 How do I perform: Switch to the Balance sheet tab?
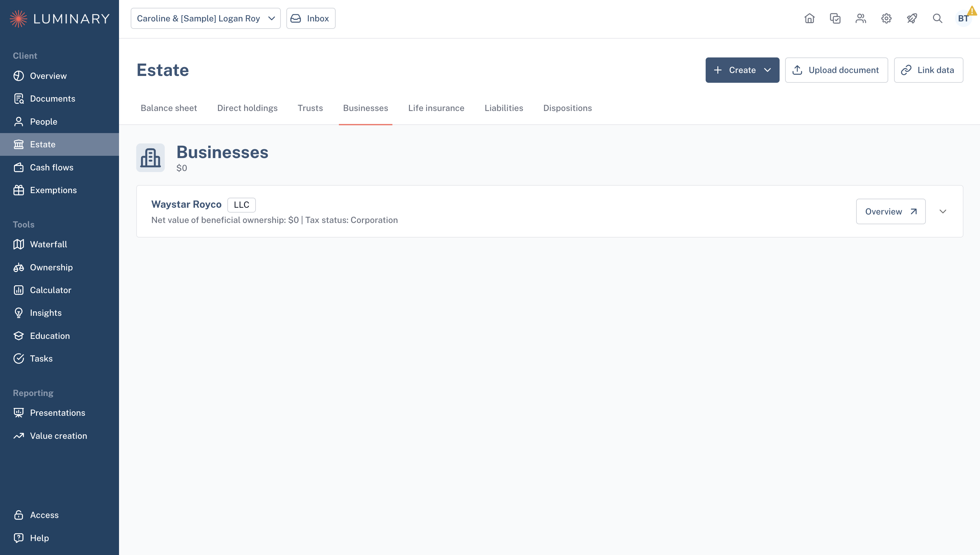pyautogui.click(x=169, y=108)
